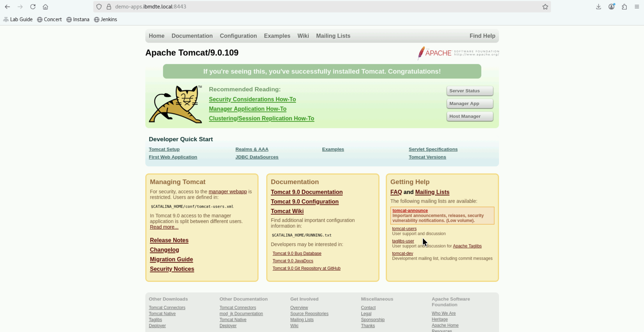Bookmark this page with star icon
This screenshot has width=644, height=332.
(545, 7)
